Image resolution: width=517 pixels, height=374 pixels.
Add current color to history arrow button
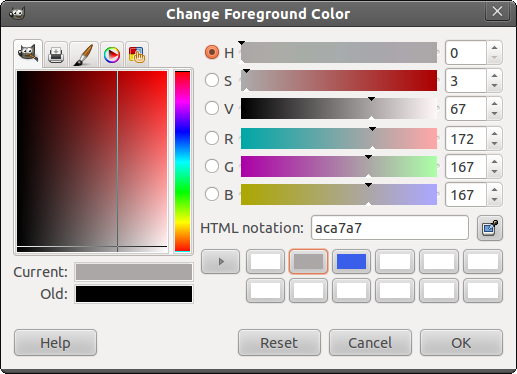(220, 262)
